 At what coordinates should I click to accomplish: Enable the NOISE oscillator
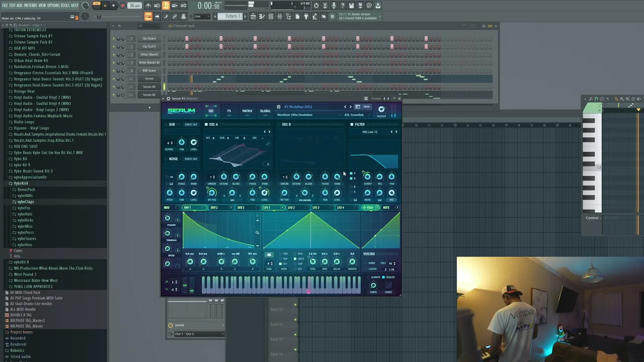(x=167, y=159)
